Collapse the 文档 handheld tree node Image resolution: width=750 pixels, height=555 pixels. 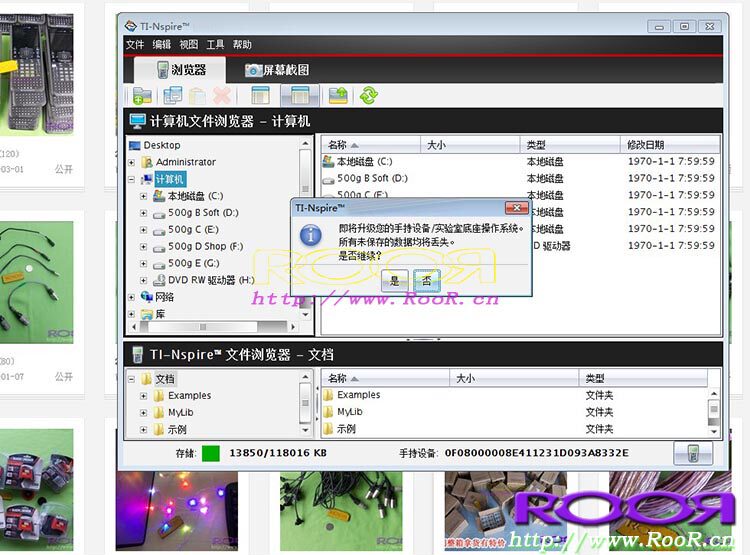[x=132, y=379]
